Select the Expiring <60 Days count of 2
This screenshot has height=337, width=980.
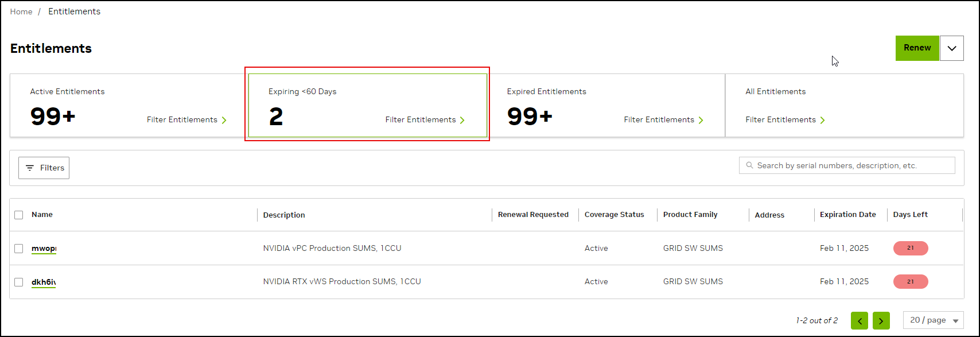pyautogui.click(x=276, y=117)
